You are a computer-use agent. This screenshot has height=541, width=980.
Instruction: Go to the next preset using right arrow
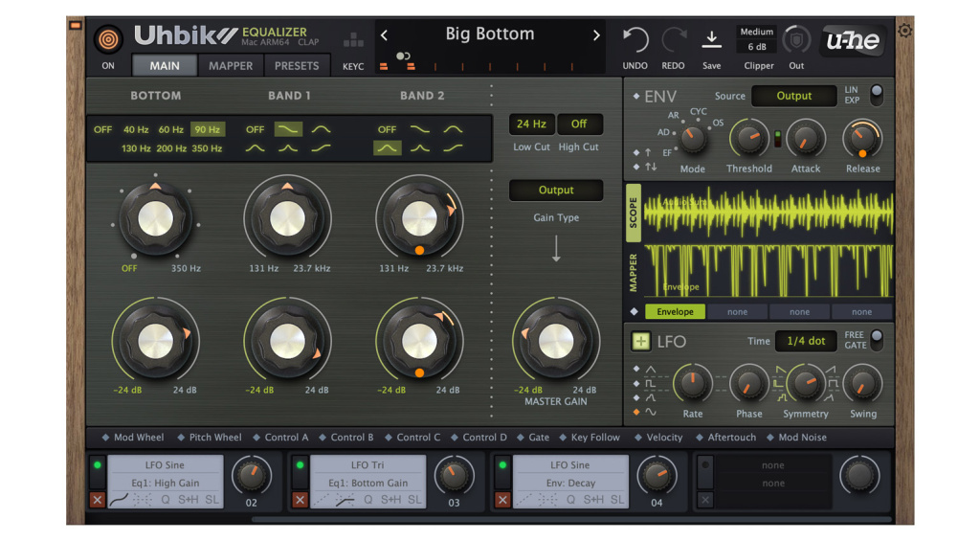(596, 35)
